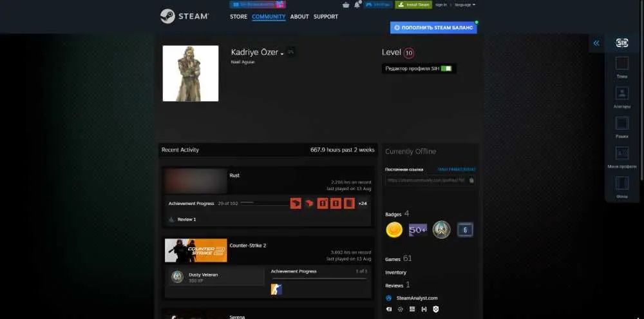
Task: Click the Install Steam button
Action: tap(413, 5)
